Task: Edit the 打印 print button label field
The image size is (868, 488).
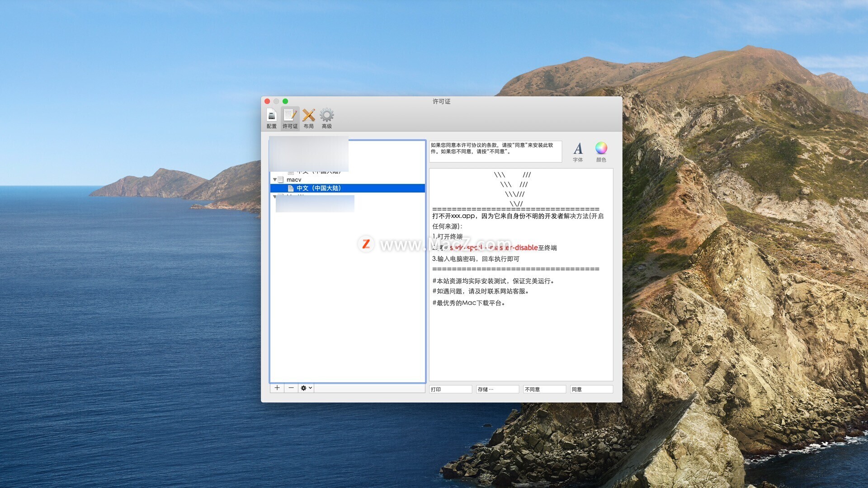Action: point(450,389)
